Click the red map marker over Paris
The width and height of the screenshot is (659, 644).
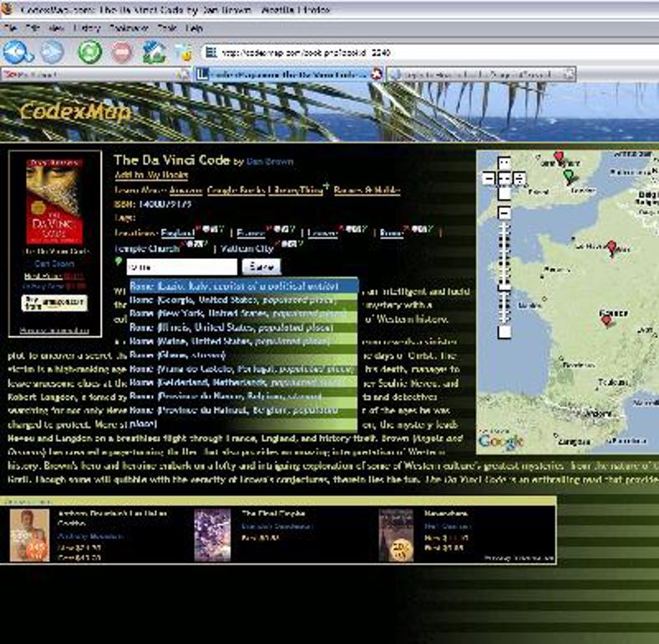(612, 247)
